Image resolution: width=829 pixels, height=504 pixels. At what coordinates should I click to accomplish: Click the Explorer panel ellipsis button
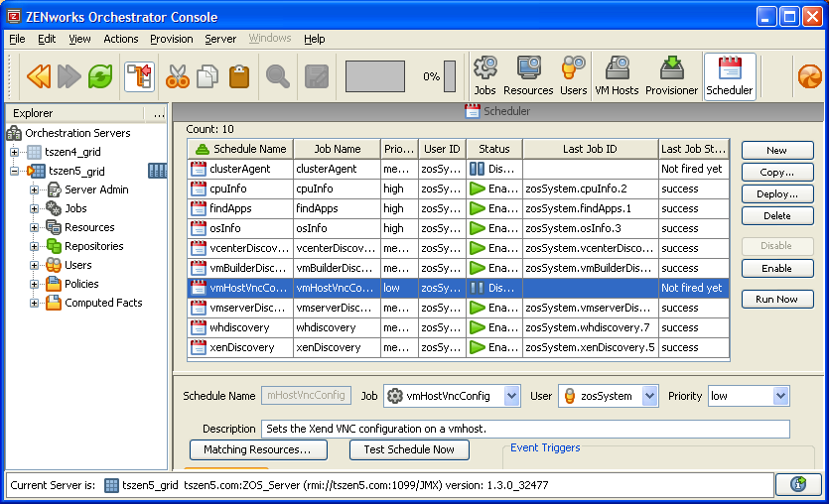[x=159, y=113]
